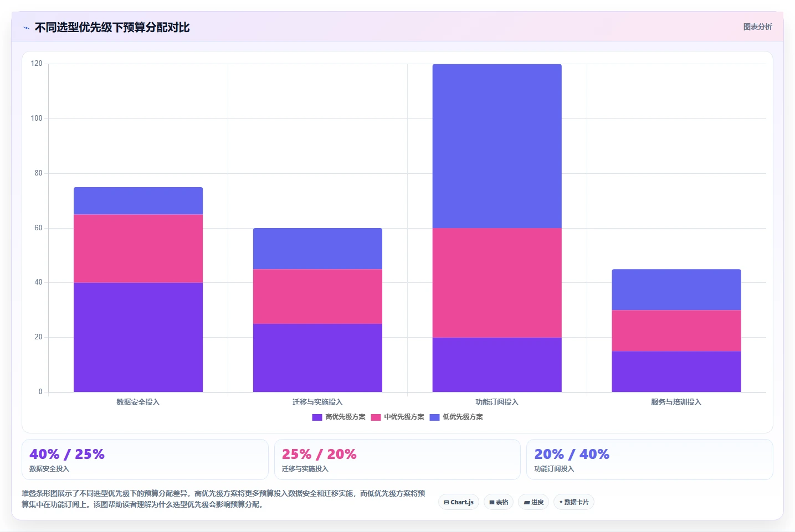Click the description paragraph starting 堆叠条形图展示了
Screen dimensions: 795x532
(224, 499)
